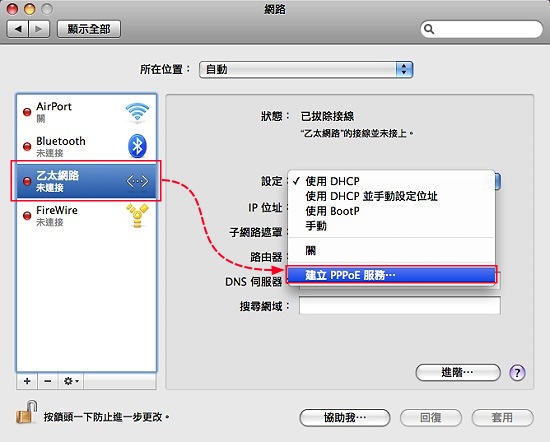Click the Bluetooth service icon
Viewport: 550px width, 442px height.
pos(137,146)
